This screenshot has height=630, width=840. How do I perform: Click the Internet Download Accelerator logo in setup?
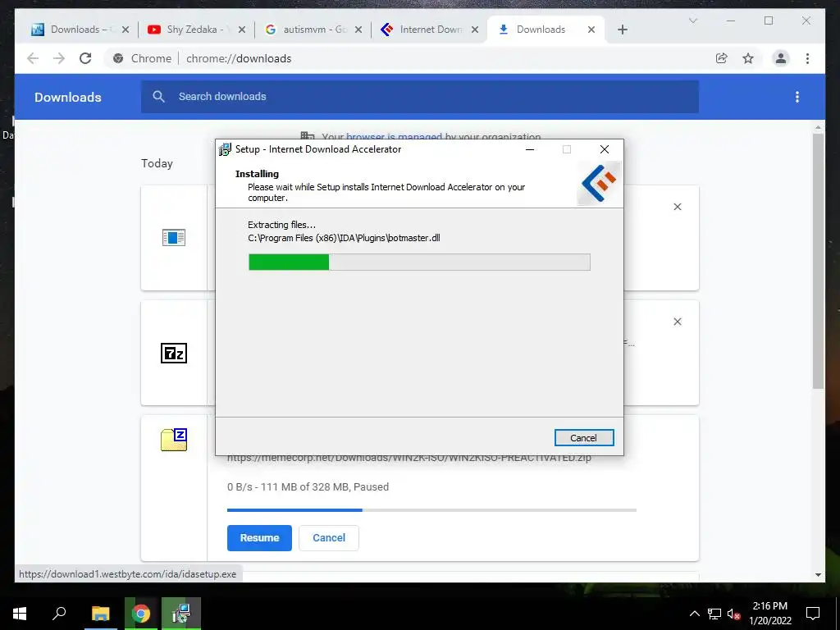pos(599,184)
